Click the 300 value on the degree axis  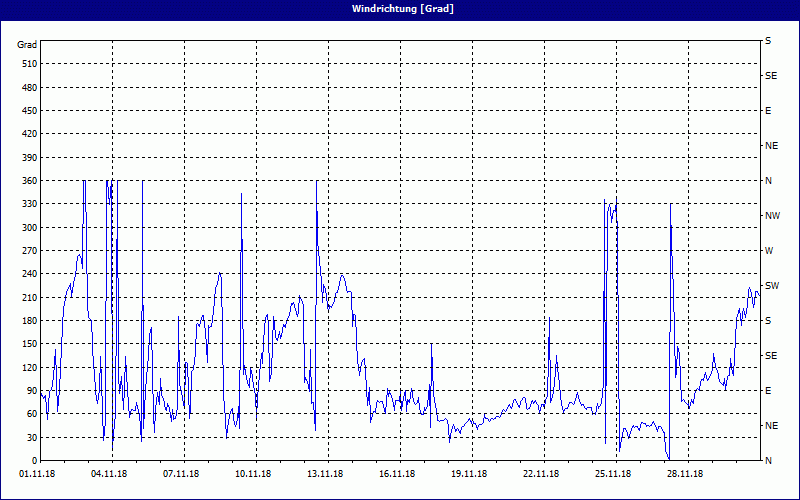click(x=31, y=228)
